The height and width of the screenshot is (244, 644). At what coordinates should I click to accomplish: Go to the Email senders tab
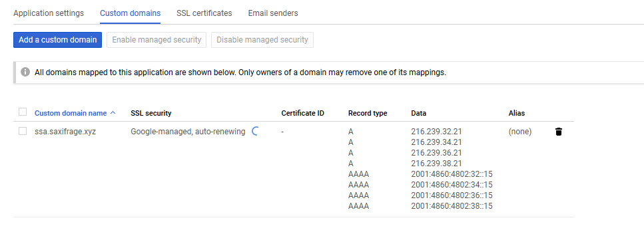pyautogui.click(x=273, y=13)
